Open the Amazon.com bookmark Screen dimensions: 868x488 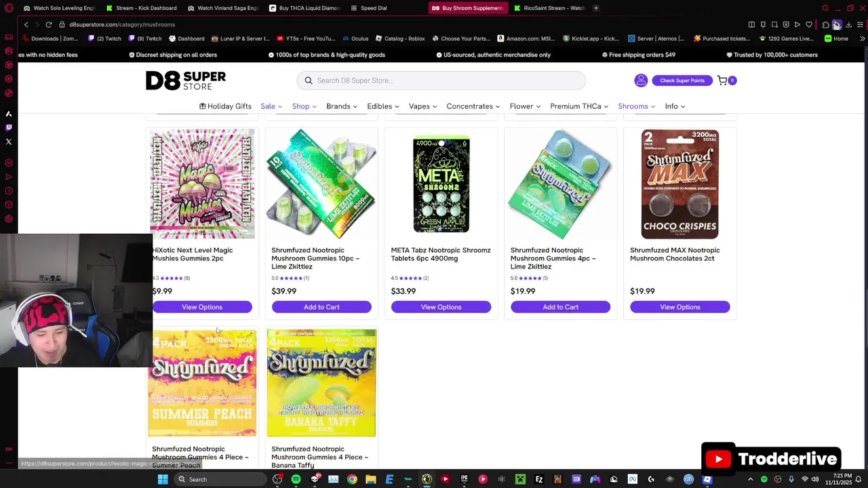click(526, 39)
